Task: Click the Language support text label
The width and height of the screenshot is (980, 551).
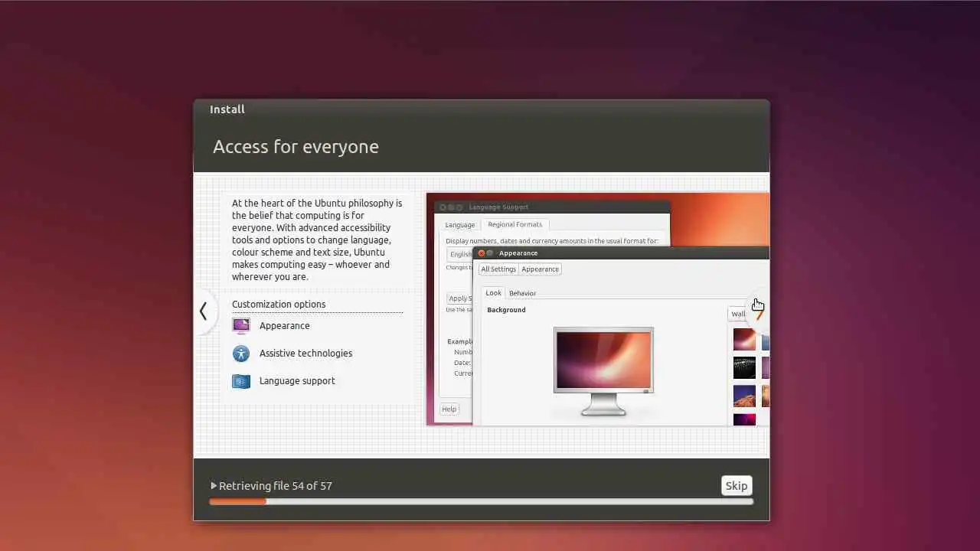Action: coord(297,381)
